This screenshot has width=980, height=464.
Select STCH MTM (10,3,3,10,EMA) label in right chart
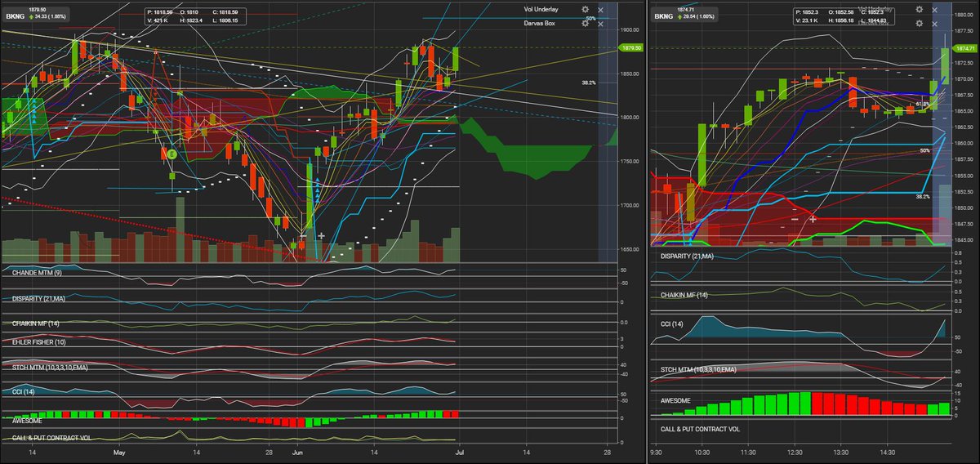tap(699, 370)
